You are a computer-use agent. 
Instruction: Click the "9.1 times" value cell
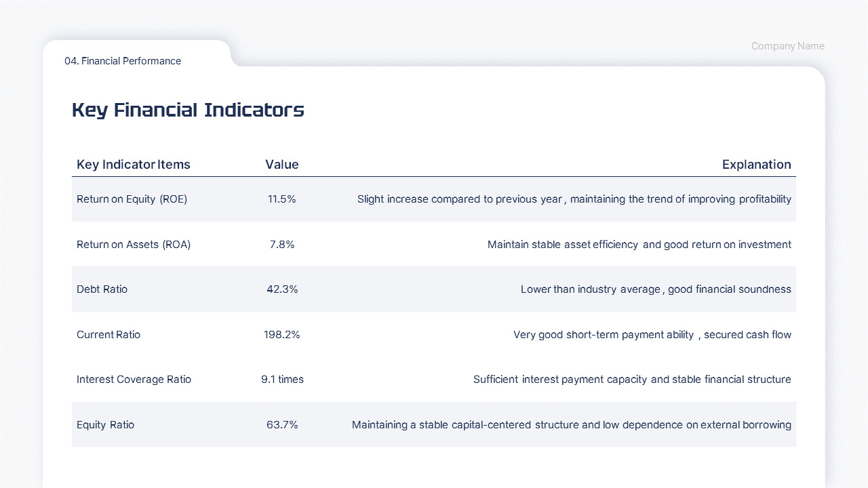pyautogui.click(x=282, y=380)
